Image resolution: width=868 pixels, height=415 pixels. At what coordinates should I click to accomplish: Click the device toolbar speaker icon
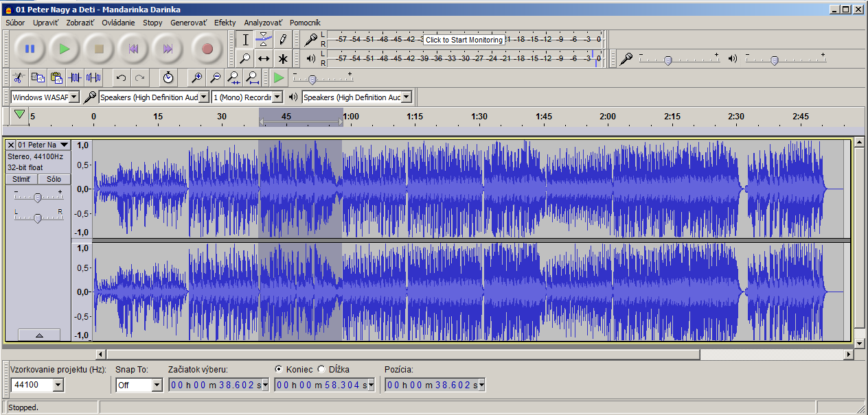(x=294, y=97)
